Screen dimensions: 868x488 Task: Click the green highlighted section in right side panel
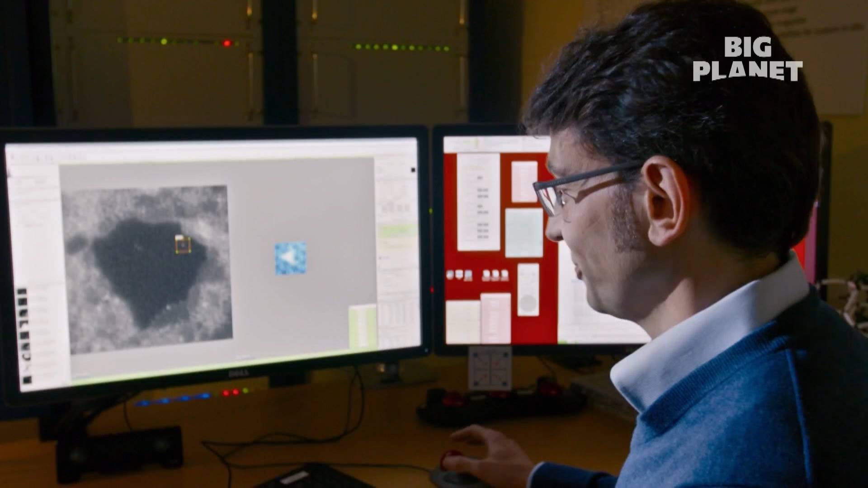click(398, 231)
